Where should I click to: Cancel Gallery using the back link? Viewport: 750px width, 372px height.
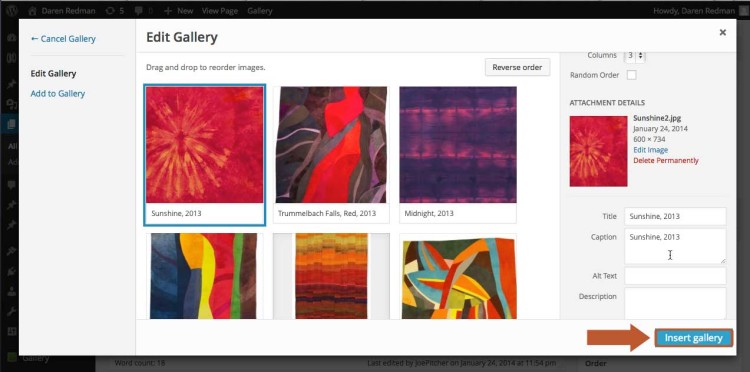click(63, 39)
